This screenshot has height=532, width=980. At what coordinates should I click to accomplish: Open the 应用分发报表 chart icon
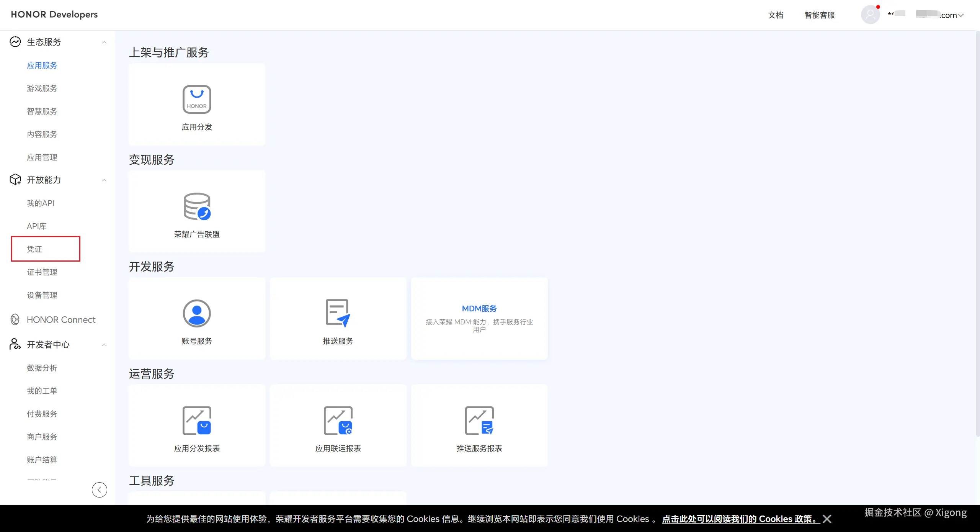(197, 421)
